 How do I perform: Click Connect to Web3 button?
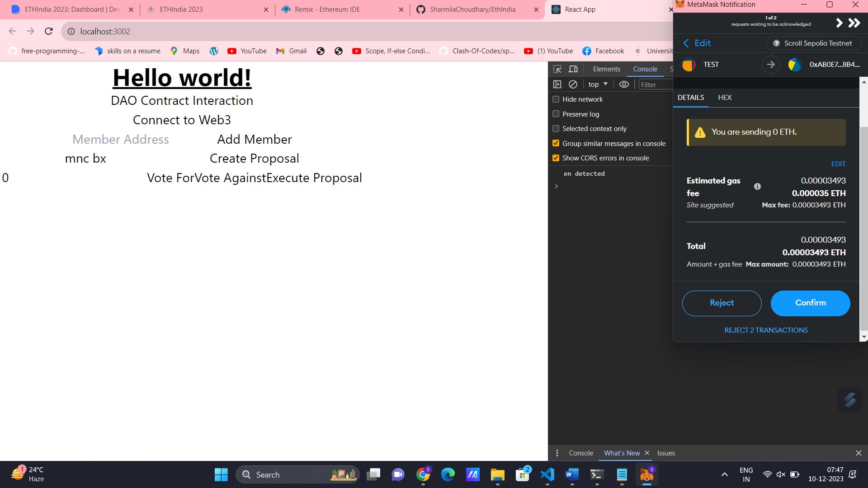[182, 120]
